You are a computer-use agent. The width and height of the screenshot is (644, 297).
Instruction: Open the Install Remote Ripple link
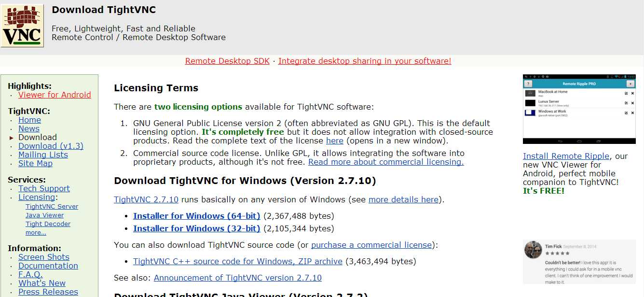[x=566, y=156]
